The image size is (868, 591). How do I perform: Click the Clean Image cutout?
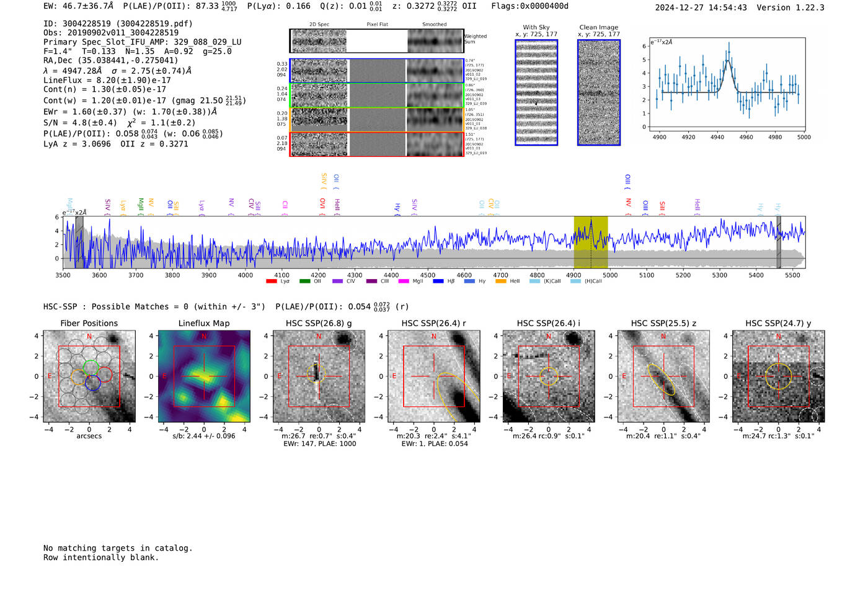[599, 92]
